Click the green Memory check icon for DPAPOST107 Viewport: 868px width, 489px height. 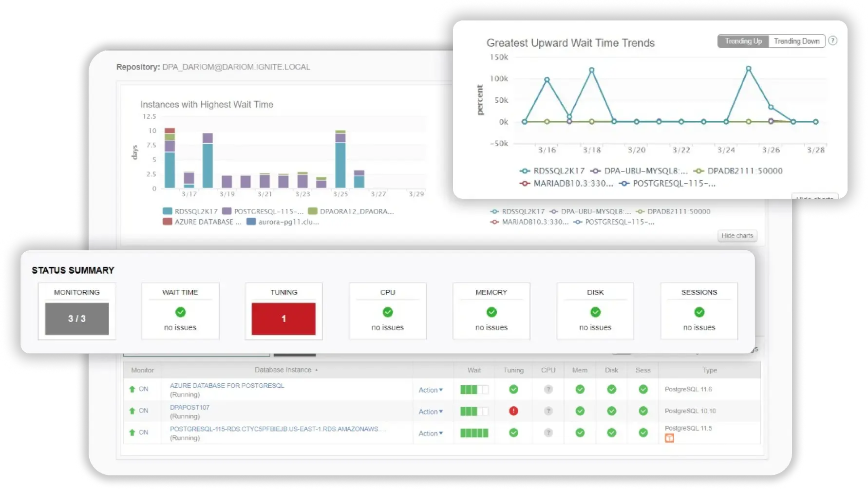(x=580, y=411)
